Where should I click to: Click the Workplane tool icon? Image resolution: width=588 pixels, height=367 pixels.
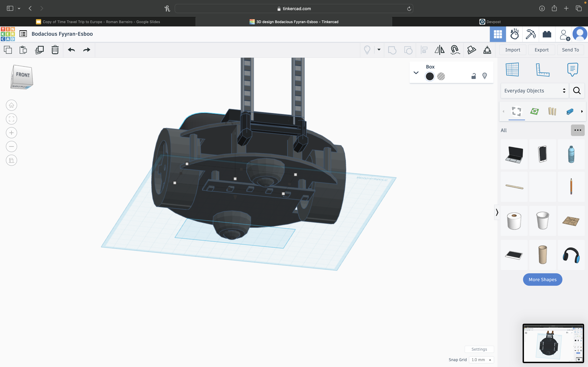512,70
